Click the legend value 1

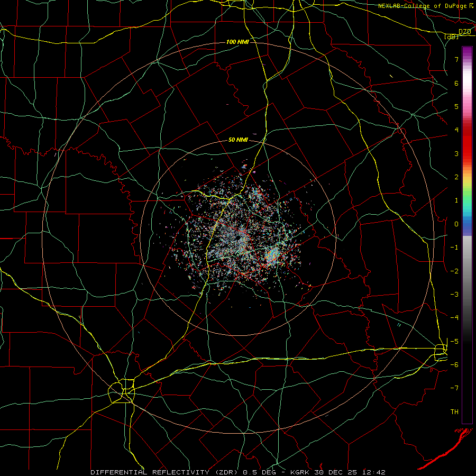pos(456,200)
